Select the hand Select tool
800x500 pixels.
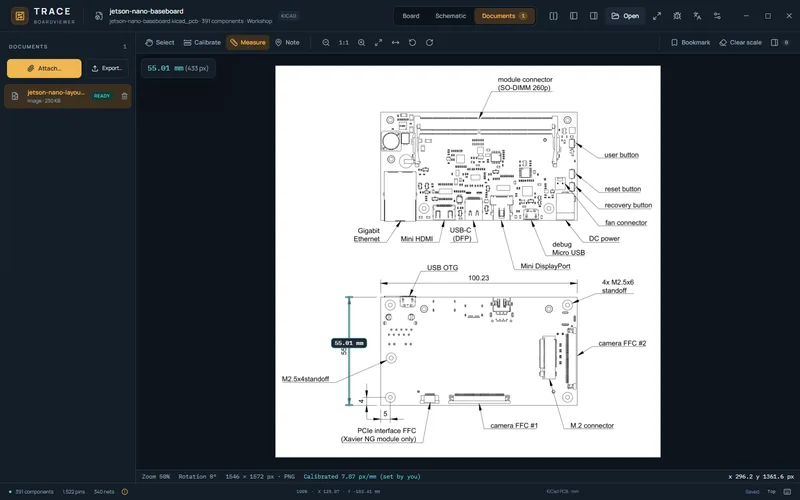(160, 42)
